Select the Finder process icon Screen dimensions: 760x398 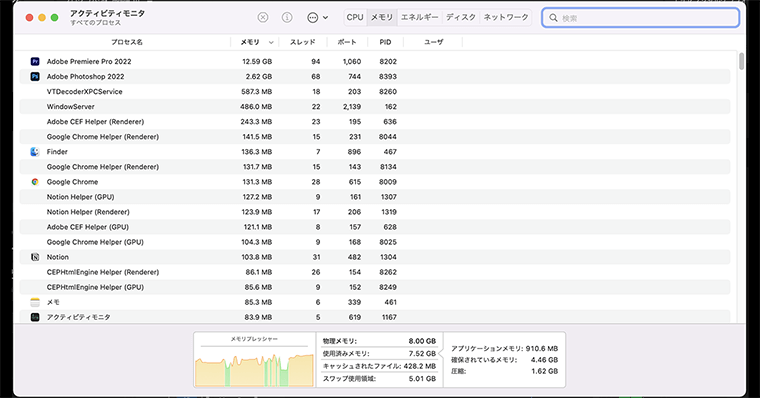pyautogui.click(x=35, y=152)
